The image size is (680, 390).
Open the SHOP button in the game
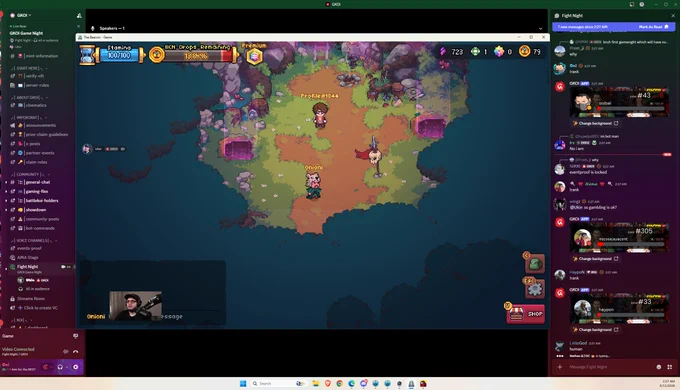coord(525,313)
